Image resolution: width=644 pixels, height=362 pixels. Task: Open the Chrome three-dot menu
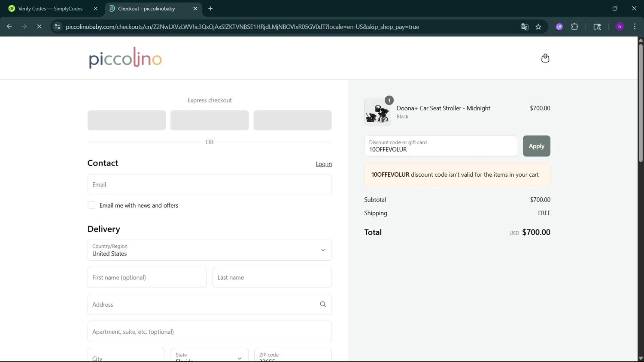[x=635, y=27]
